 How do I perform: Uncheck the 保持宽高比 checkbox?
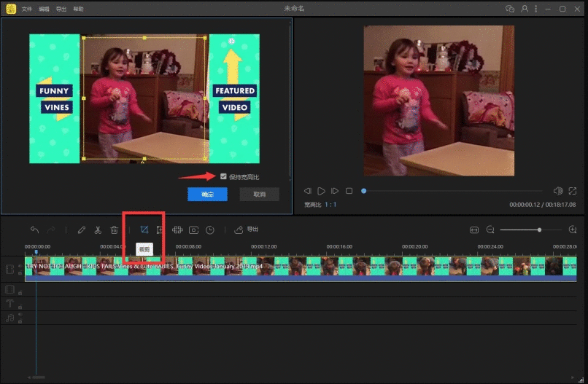(x=223, y=176)
